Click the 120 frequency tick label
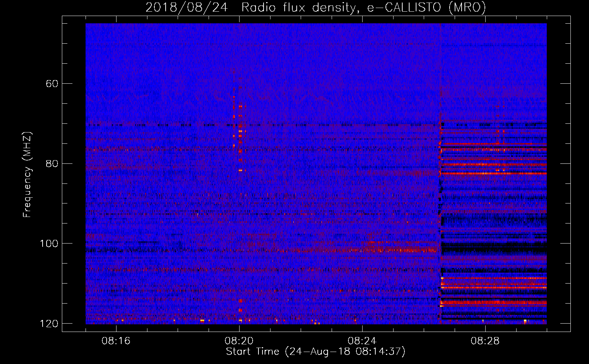 pyautogui.click(x=49, y=324)
